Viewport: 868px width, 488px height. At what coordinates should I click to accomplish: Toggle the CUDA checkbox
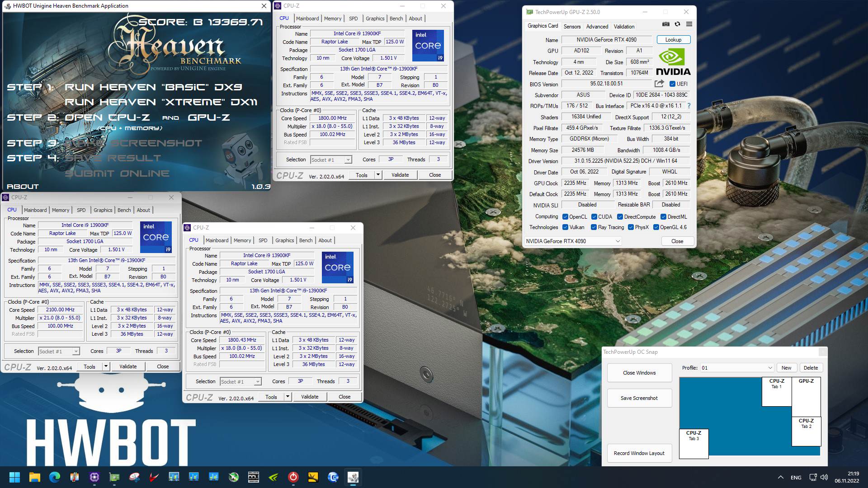594,217
